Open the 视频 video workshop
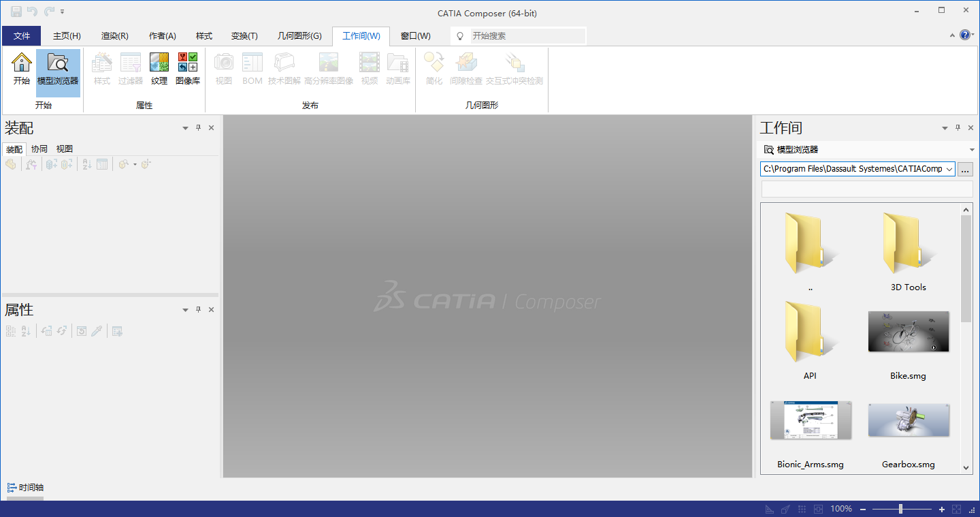980x517 pixels. [370, 70]
